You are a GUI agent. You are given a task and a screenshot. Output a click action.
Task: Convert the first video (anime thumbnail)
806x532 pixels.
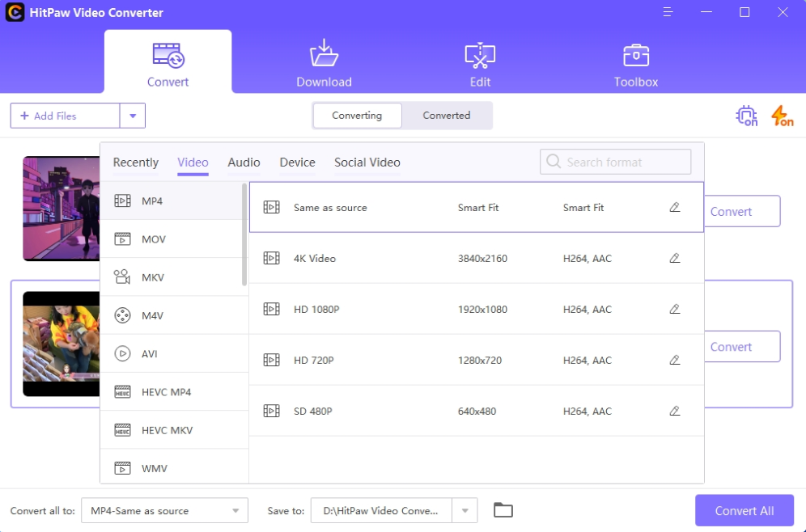click(x=742, y=211)
